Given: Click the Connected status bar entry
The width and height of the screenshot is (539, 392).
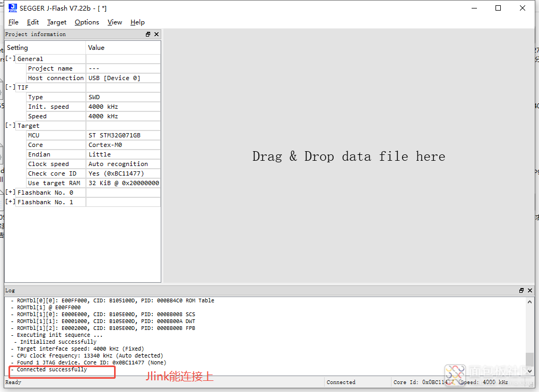Looking at the screenshot, I should click(341, 382).
